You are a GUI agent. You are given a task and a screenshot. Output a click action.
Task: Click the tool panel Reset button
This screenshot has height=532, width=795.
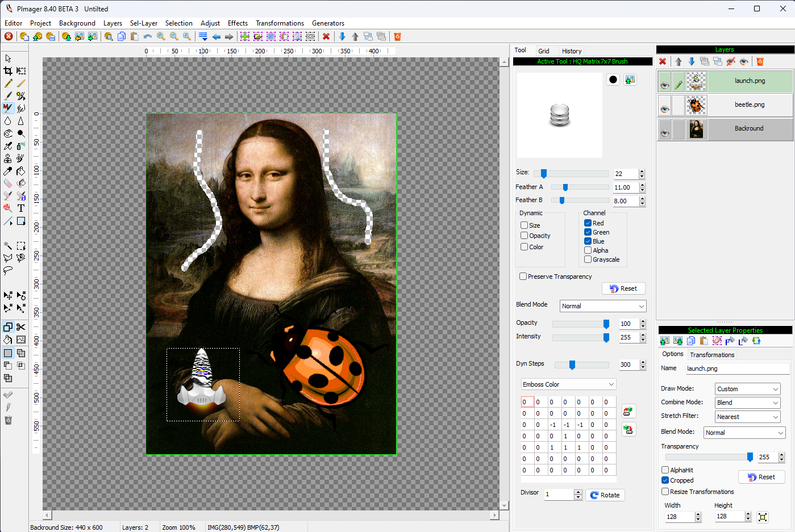[x=623, y=288]
